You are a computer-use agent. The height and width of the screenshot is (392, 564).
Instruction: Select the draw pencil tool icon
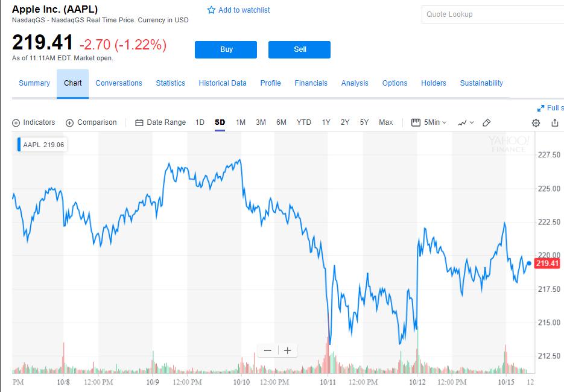(486, 122)
